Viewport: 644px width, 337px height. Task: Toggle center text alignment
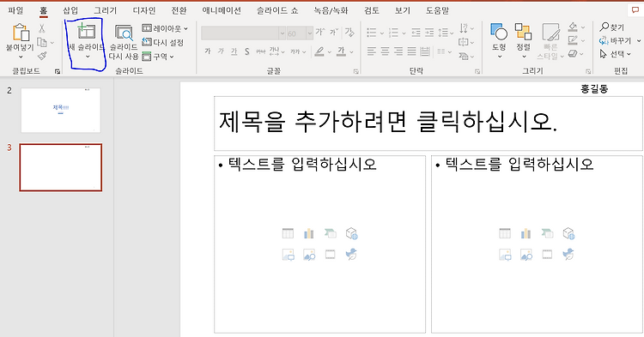pos(385,51)
